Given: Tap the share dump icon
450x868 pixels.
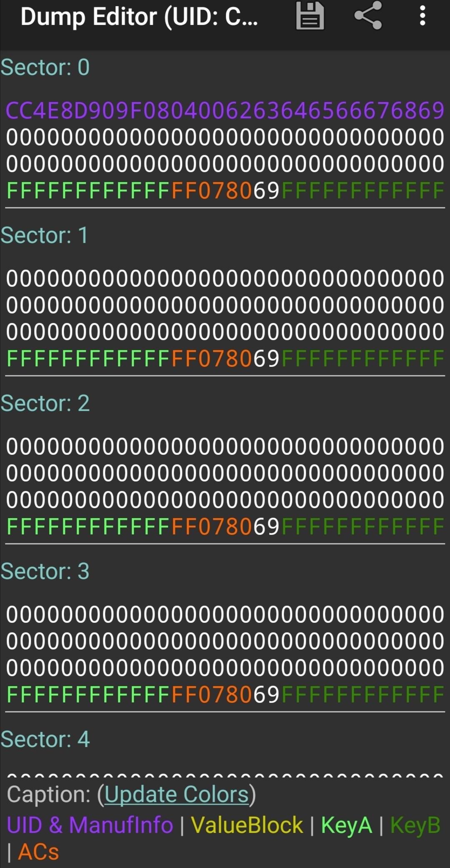Looking at the screenshot, I should [368, 16].
